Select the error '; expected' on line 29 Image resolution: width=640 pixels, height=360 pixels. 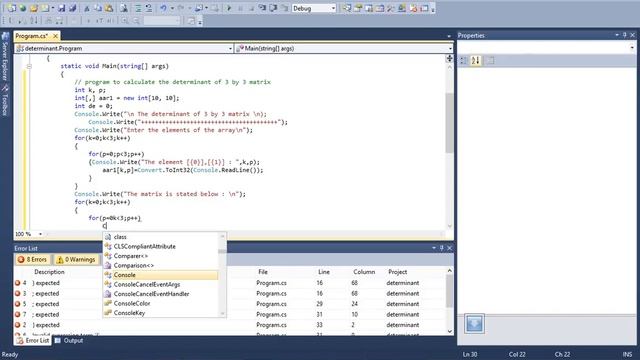[230, 304]
